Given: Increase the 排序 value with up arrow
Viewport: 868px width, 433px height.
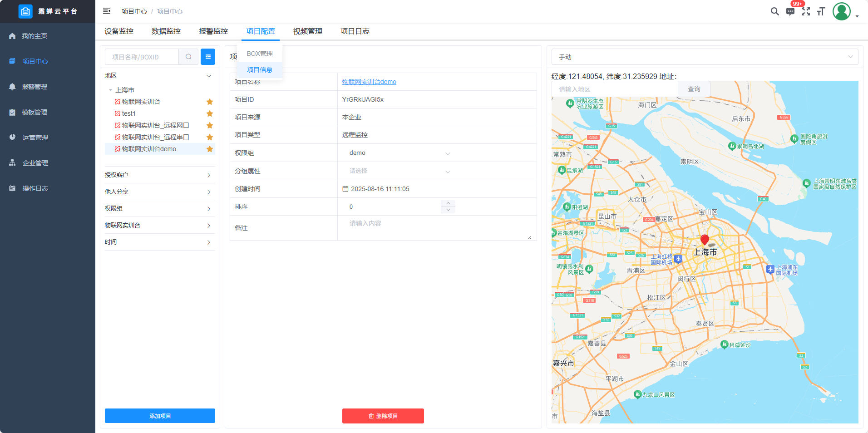Looking at the screenshot, I should point(448,203).
